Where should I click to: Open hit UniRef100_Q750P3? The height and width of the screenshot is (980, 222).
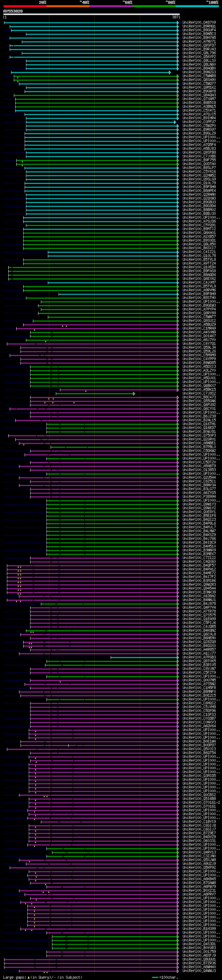199,436
